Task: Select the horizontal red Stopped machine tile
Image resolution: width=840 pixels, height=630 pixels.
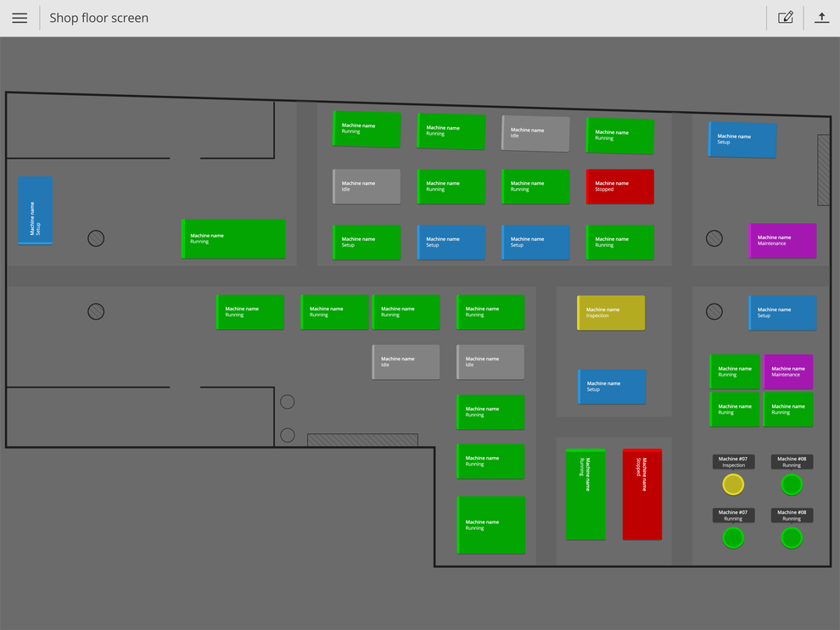Action: tap(620, 187)
